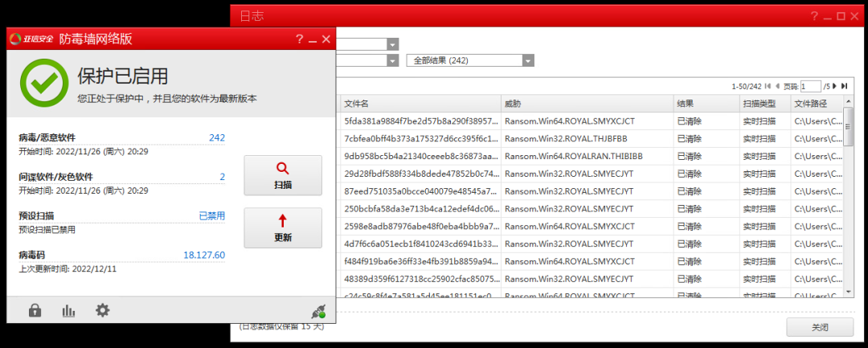
Task: Click the help question mark in 日志 window
Action: (814, 16)
